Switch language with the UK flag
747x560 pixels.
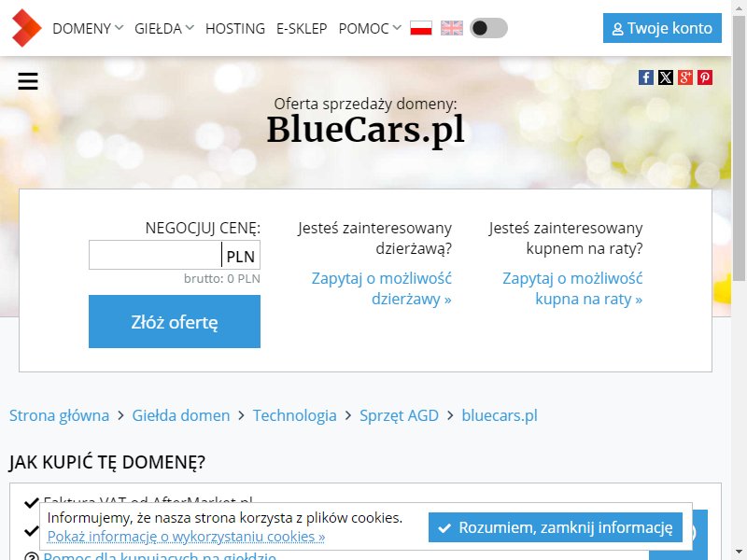452,28
